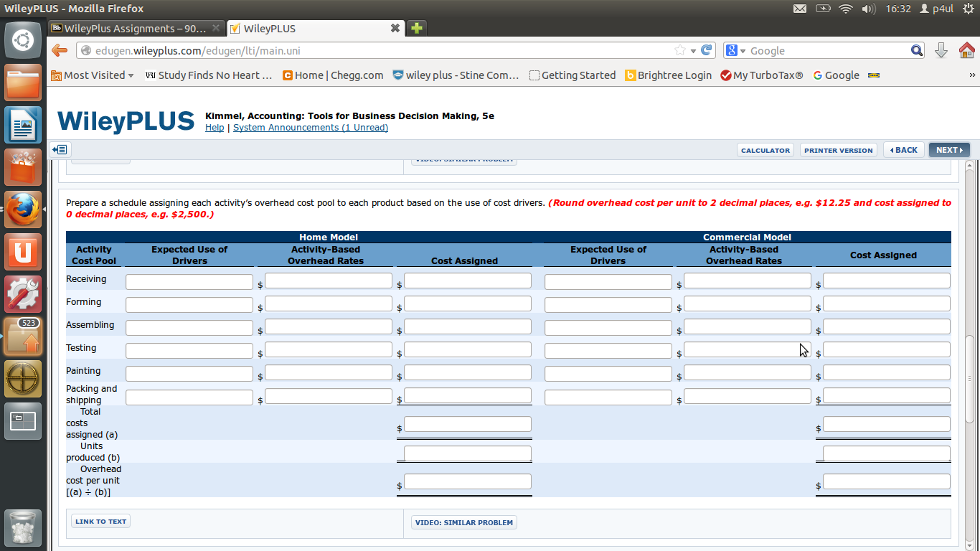
Task: Open the search engine selector dropdown
Action: pyautogui.click(x=735, y=50)
